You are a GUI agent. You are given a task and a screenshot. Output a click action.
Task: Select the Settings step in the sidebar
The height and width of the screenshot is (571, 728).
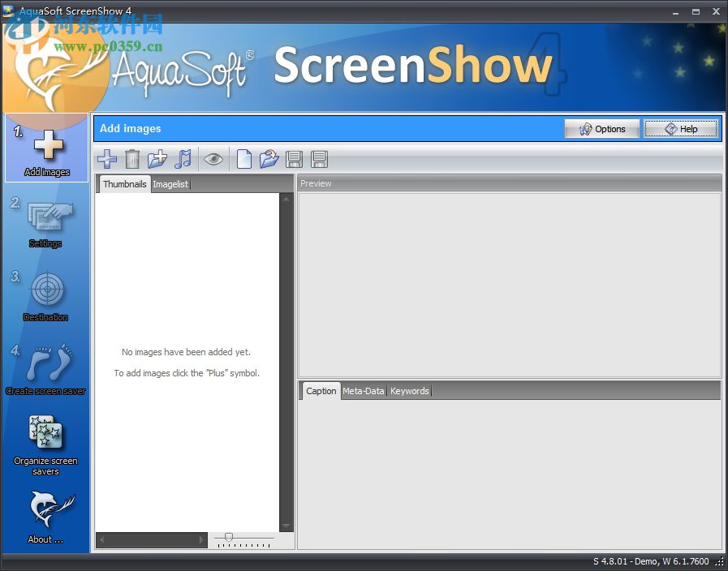(45, 219)
